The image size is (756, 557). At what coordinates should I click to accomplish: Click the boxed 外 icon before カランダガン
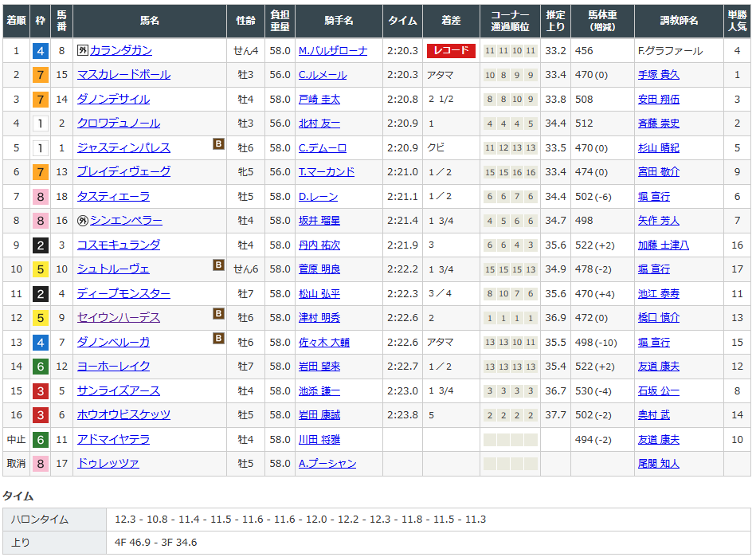point(82,51)
